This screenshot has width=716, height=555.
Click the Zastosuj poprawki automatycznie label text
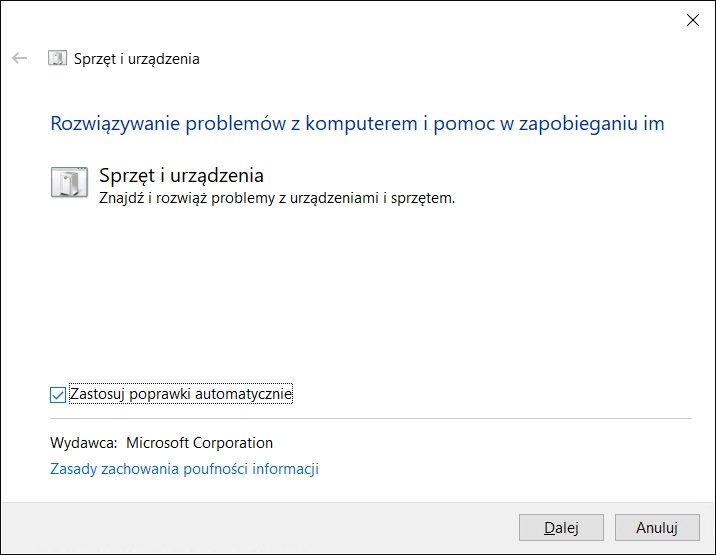(x=181, y=394)
